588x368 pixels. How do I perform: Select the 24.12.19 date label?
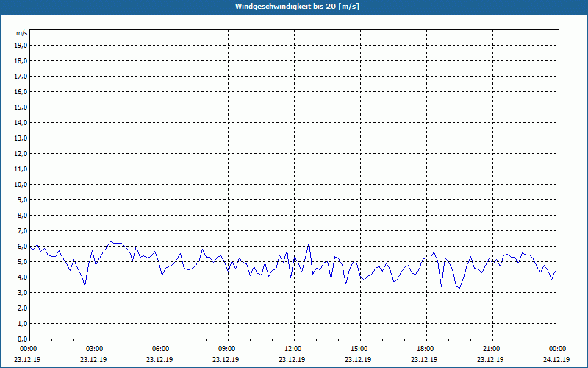point(556,360)
